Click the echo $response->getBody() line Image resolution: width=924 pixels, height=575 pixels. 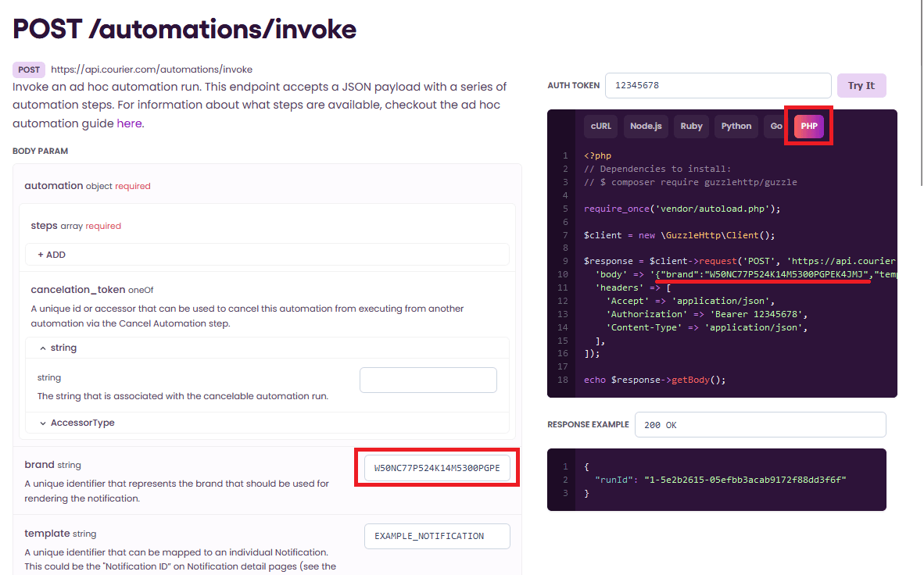[x=655, y=380]
